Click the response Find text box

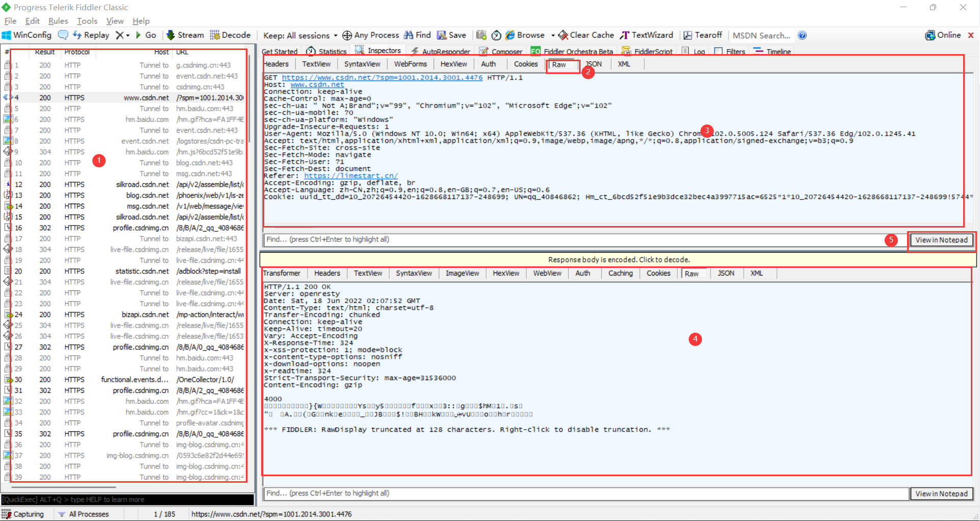tap(586, 493)
